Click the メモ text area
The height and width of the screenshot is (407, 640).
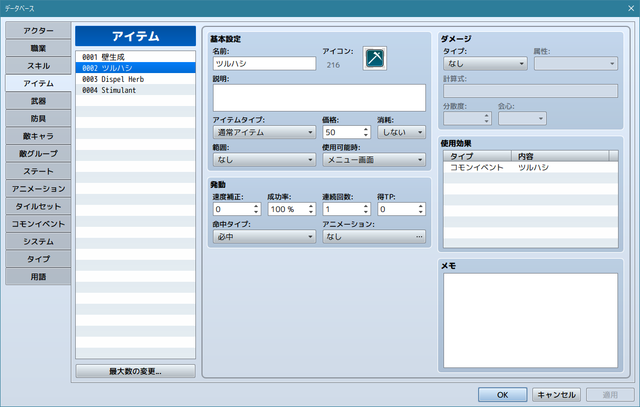tap(531, 320)
